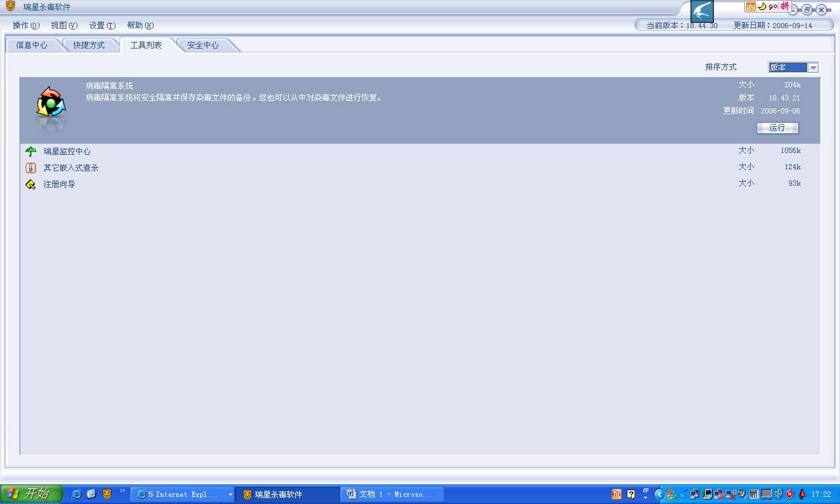Click the version value 18.43.21

pos(785,98)
